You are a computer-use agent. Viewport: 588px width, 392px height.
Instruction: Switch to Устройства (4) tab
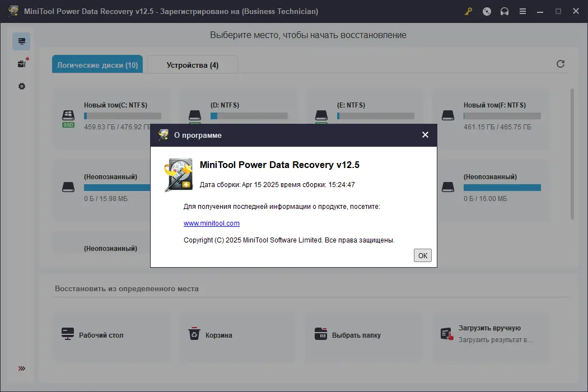[x=193, y=64]
